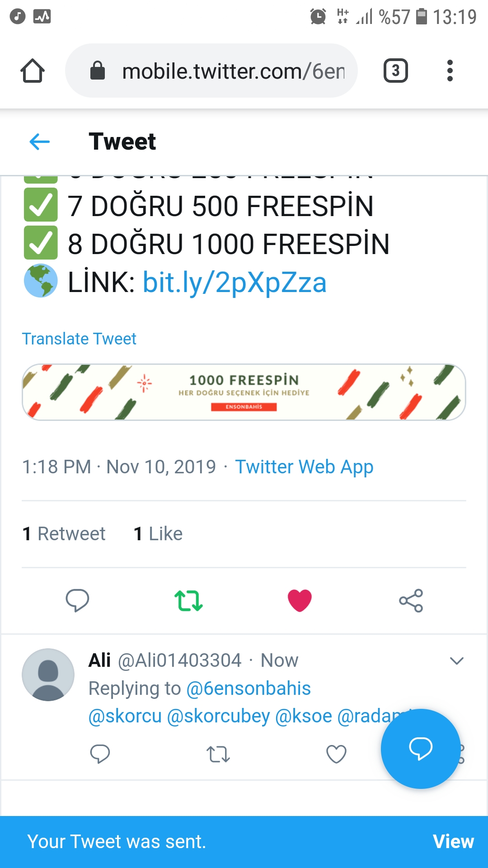The height and width of the screenshot is (868, 488).
Task: Retweet Ali's reply
Action: click(x=218, y=754)
